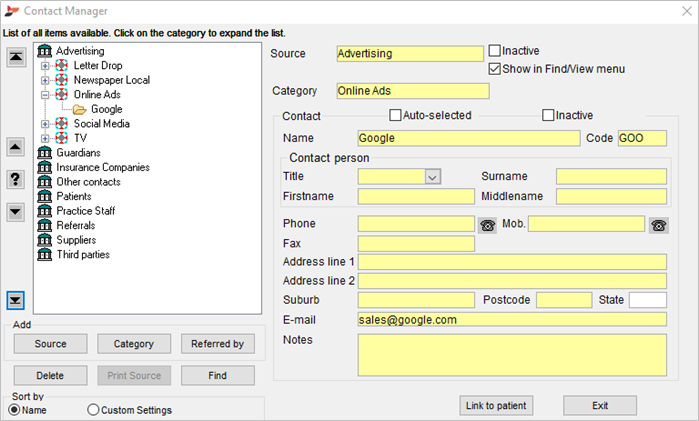Viewport: 699px width, 421px height.
Task: Click into the Notes text area
Action: click(x=512, y=355)
